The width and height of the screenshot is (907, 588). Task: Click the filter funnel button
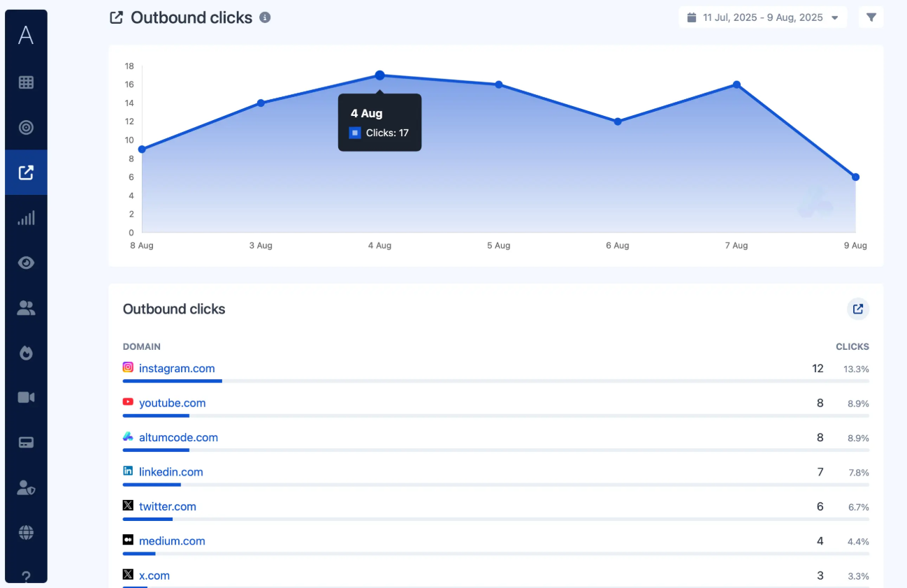click(871, 17)
